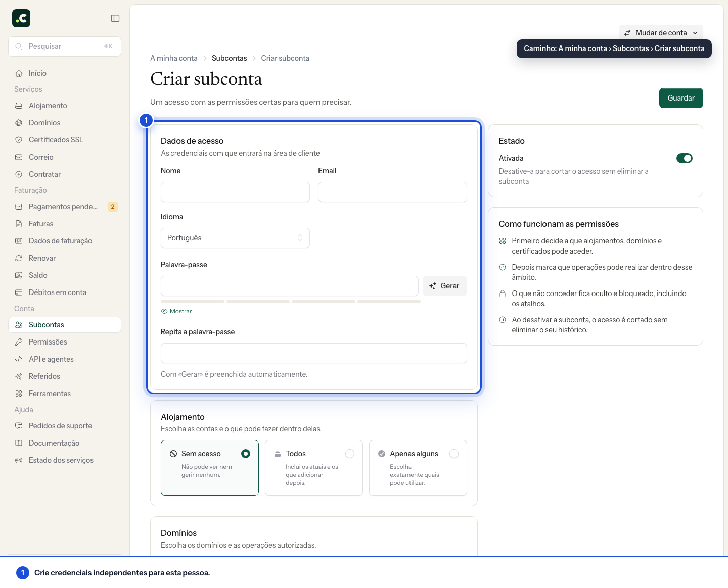The width and height of the screenshot is (728, 588).
Task: Collapse the sidebar with the panel icon
Action: pyautogui.click(x=115, y=18)
